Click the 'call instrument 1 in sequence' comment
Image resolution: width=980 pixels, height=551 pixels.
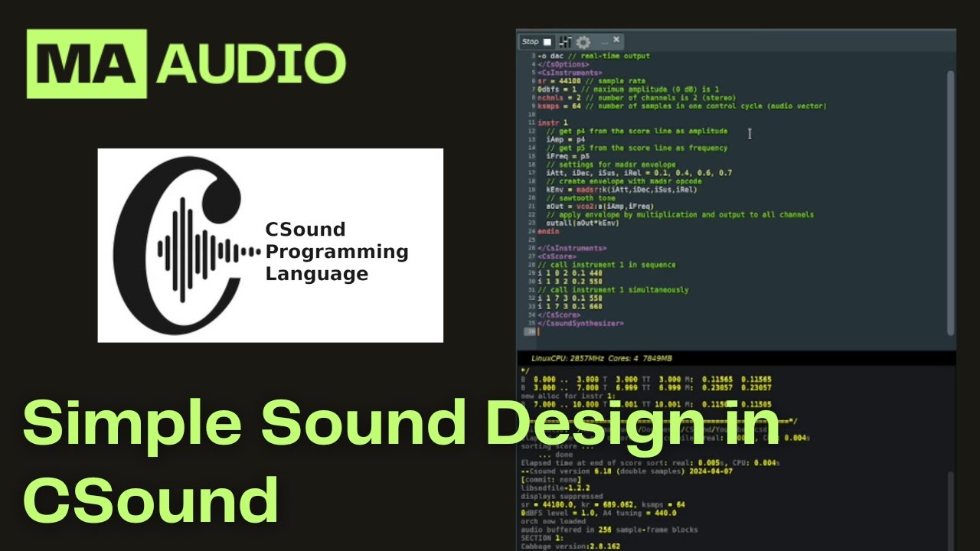click(x=606, y=265)
